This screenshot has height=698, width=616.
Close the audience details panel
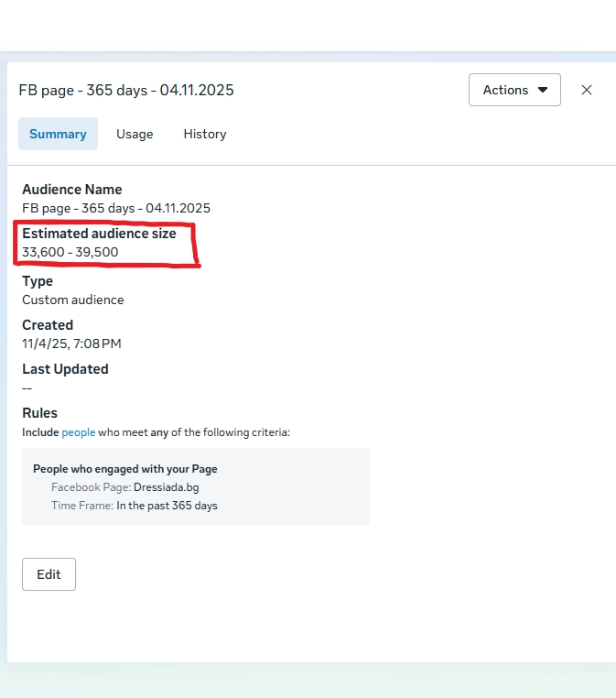pos(587,90)
